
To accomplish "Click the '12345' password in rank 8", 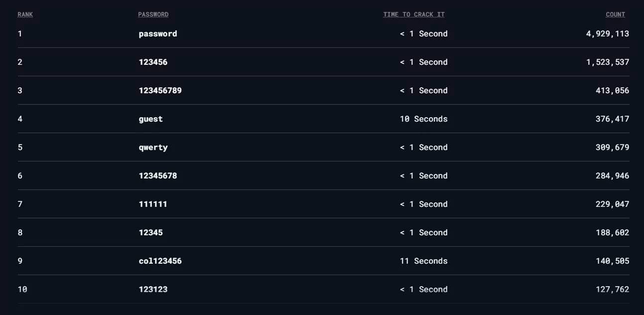I will tap(150, 233).
